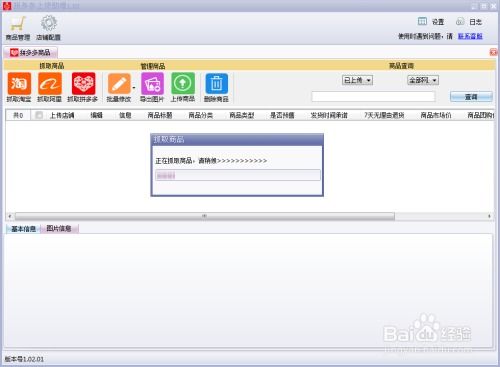
Task: Click the 发货时间承诺 column header
Action: (x=329, y=115)
